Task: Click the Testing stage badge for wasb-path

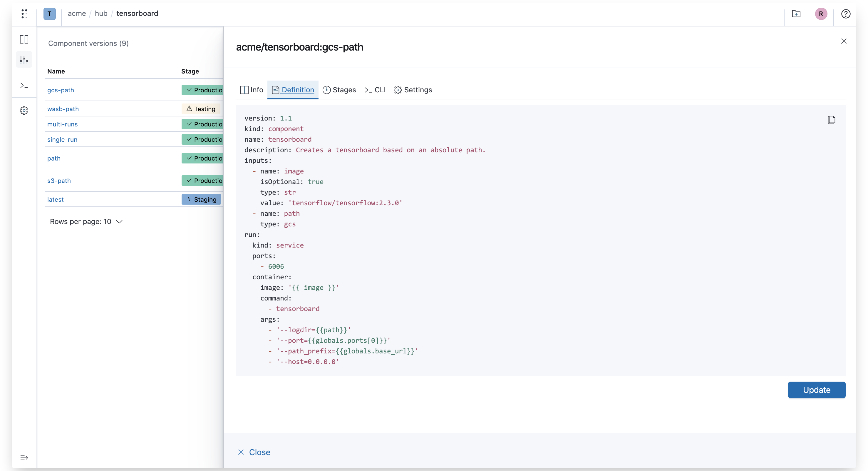Action: click(x=201, y=109)
